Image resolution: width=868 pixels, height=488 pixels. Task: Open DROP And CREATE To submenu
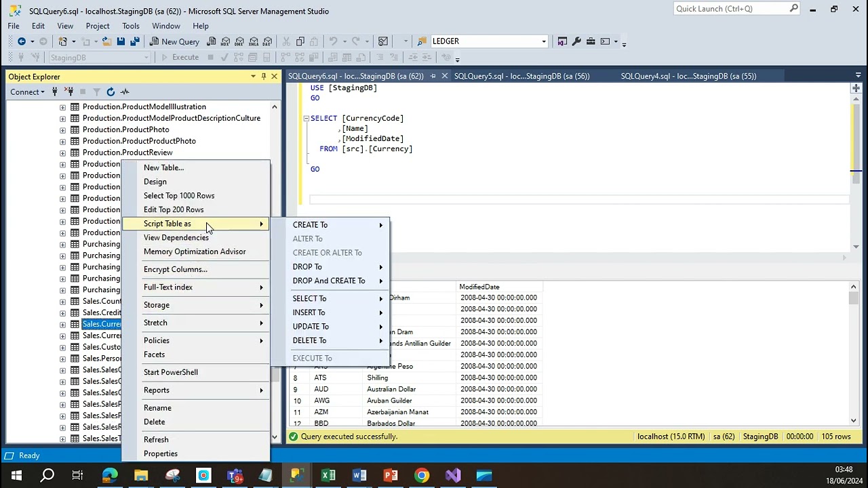pos(330,281)
